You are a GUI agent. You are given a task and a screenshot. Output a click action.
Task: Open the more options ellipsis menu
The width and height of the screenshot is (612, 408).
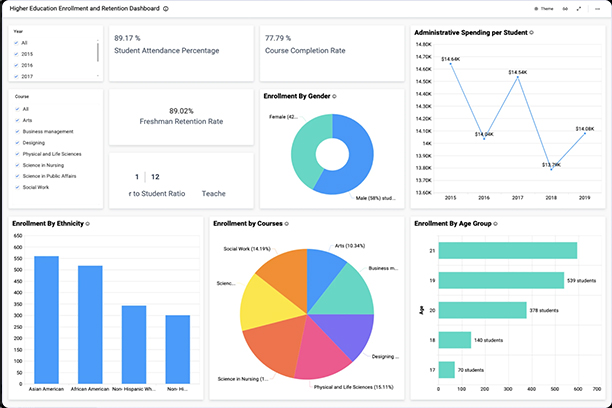point(595,8)
